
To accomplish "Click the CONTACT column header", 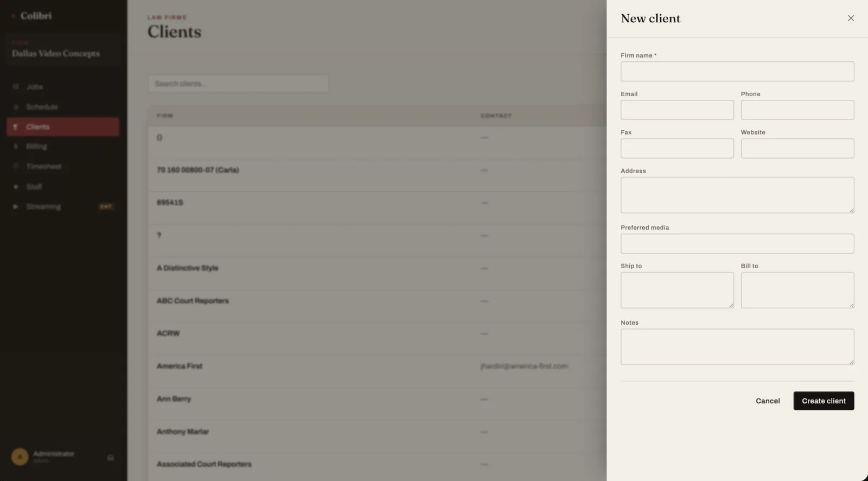I will pyautogui.click(x=496, y=116).
